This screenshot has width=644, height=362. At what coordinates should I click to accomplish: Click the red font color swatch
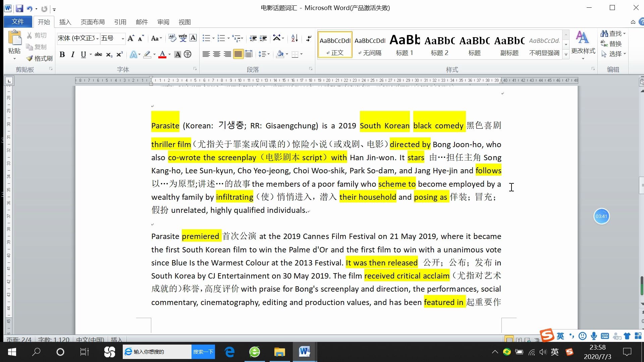(x=162, y=54)
